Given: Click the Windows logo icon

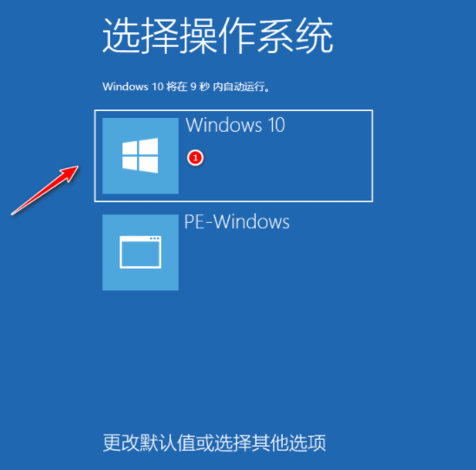Looking at the screenshot, I should coord(140,155).
